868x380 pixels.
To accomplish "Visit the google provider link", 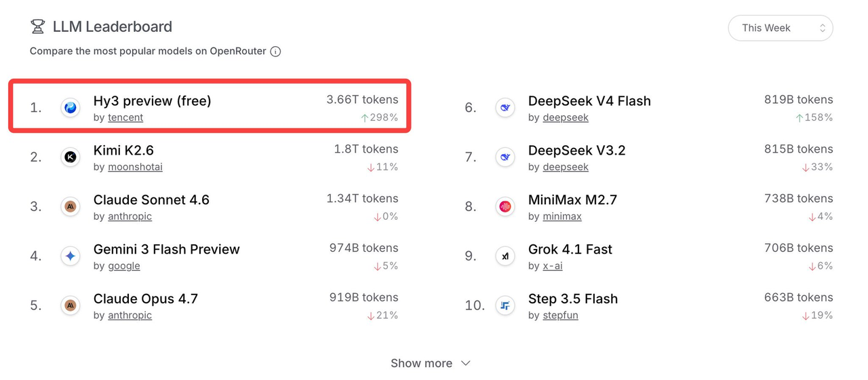I will coord(124,266).
